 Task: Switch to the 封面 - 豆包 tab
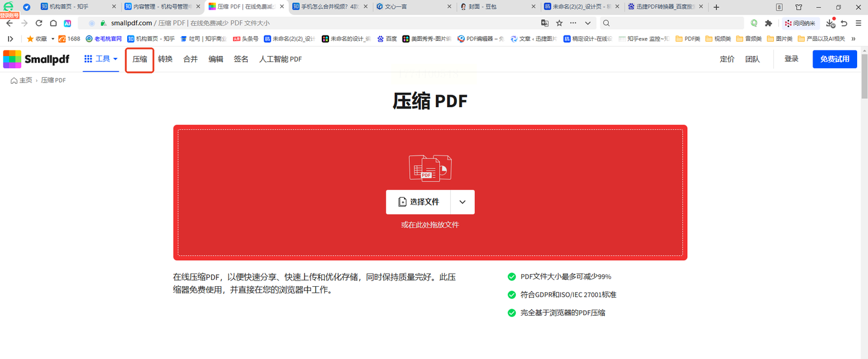point(497,7)
